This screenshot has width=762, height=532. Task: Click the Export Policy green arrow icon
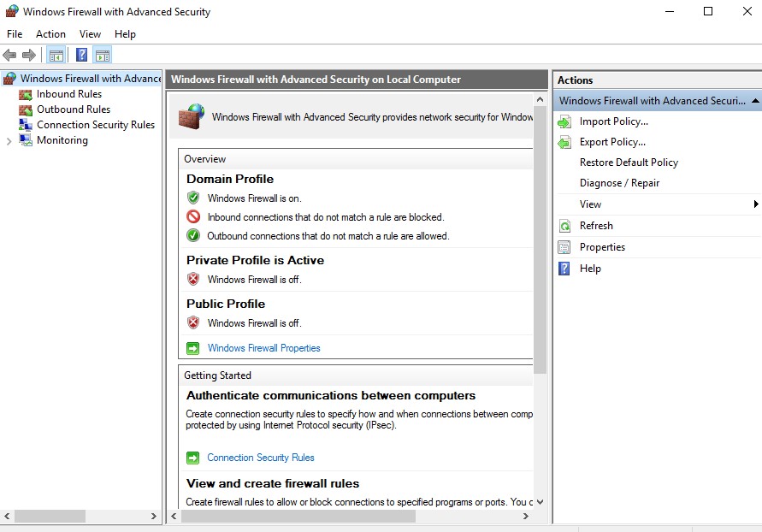pyautogui.click(x=564, y=142)
